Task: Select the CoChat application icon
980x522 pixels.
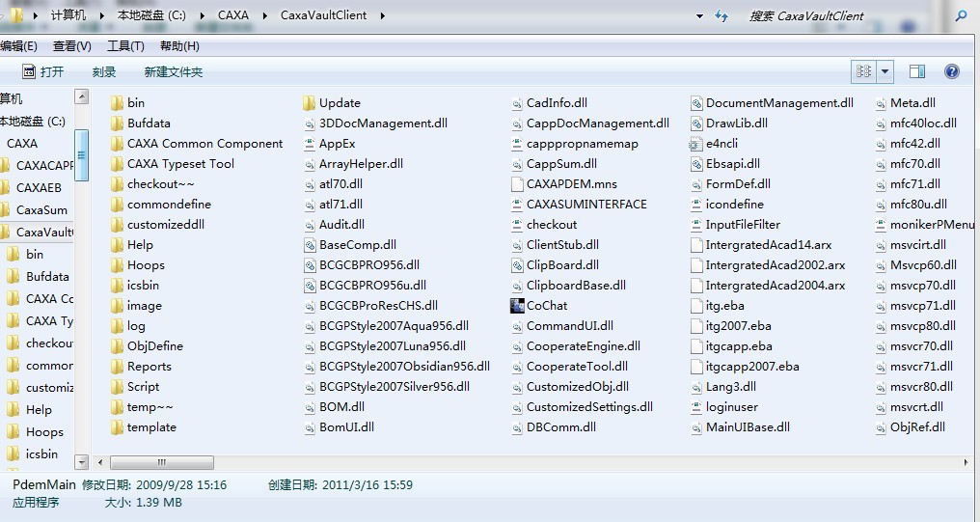Action: coord(517,306)
